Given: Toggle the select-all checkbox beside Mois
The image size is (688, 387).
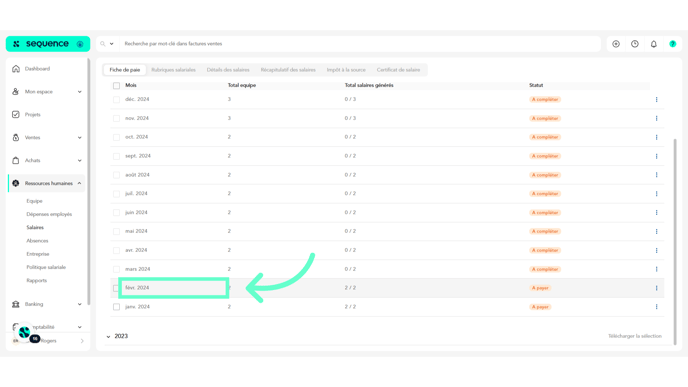Looking at the screenshot, I should click(x=116, y=86).
